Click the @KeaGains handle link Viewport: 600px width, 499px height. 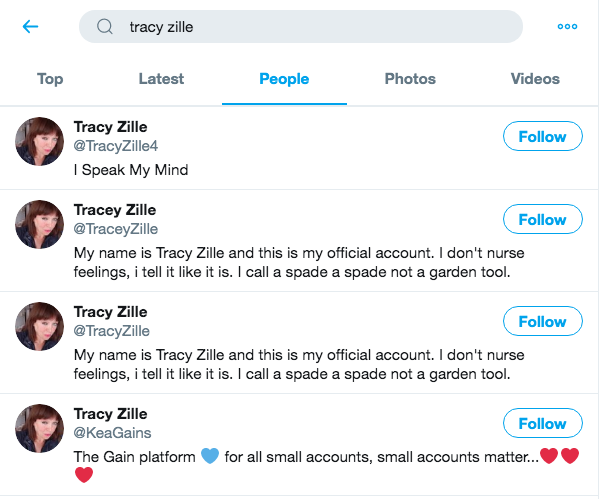tap(111, 433)
